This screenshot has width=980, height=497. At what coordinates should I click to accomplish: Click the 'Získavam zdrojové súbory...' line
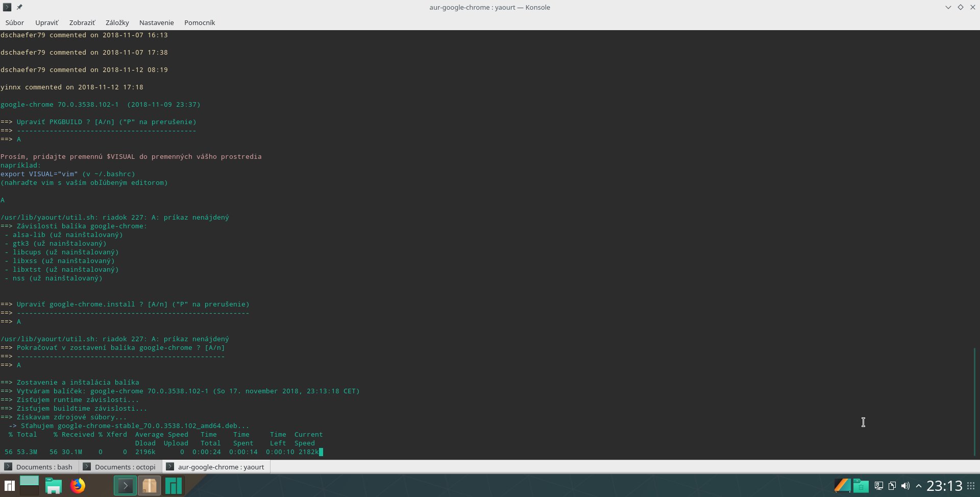point(64,417)
